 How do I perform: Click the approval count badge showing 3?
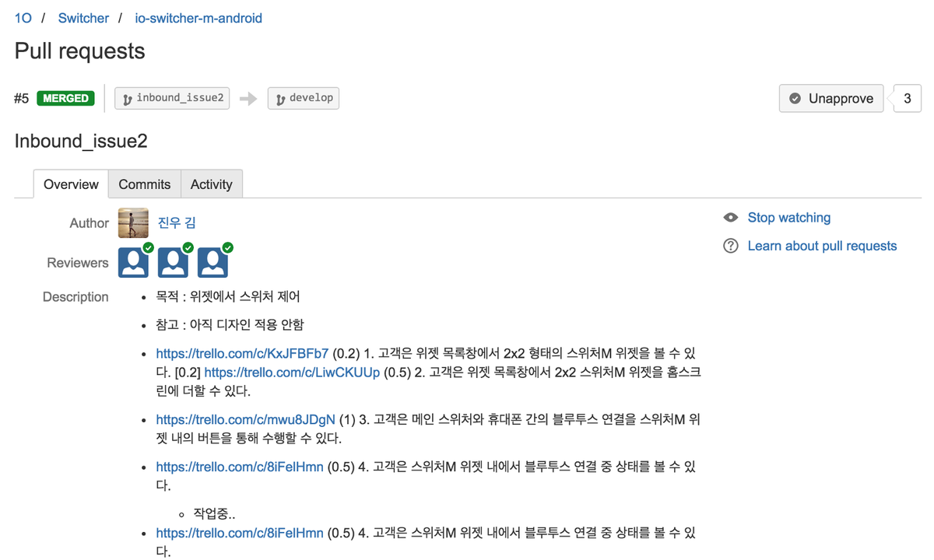(x=908, y=99)
